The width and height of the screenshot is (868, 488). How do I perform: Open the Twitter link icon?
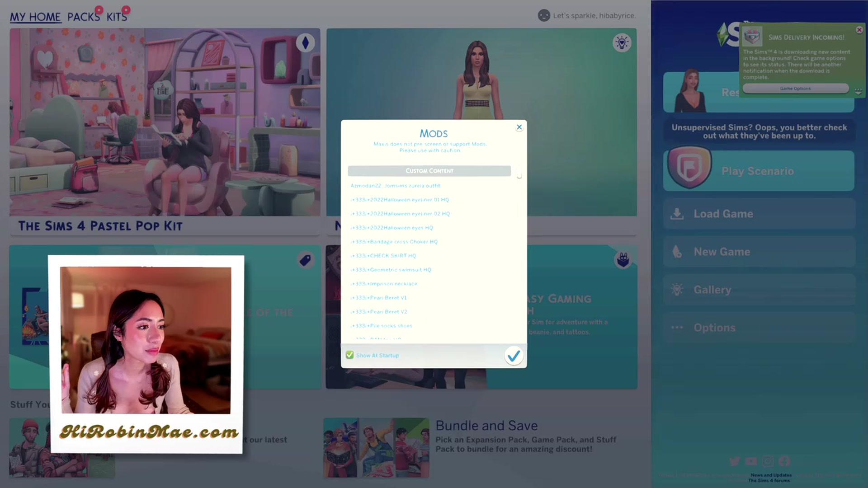tap(735, 461)
